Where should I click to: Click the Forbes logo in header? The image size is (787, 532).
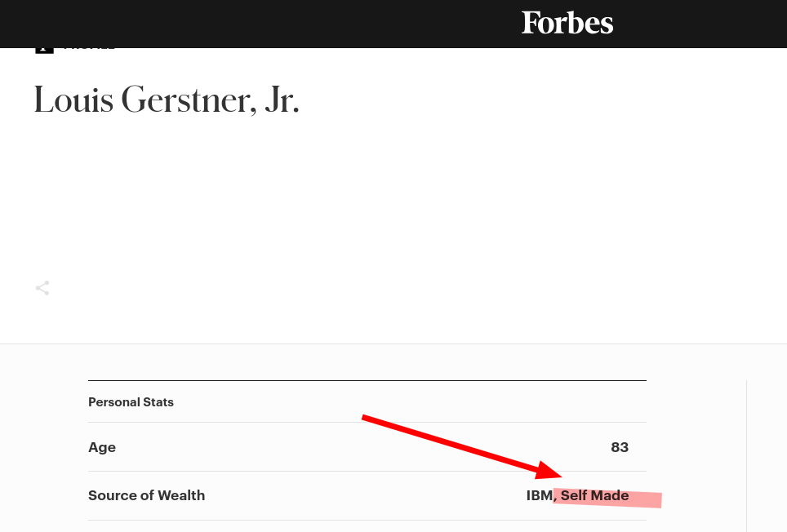pos(567,23)
